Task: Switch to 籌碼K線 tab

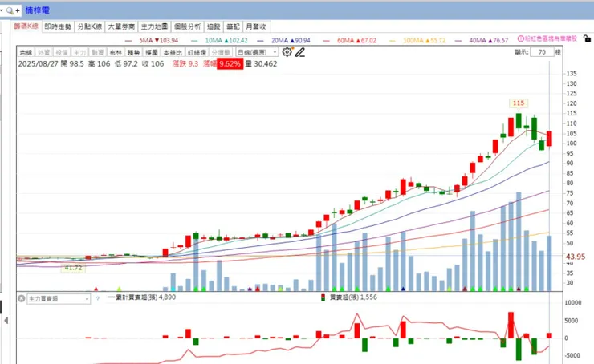Action: click(x=26, y=26)
